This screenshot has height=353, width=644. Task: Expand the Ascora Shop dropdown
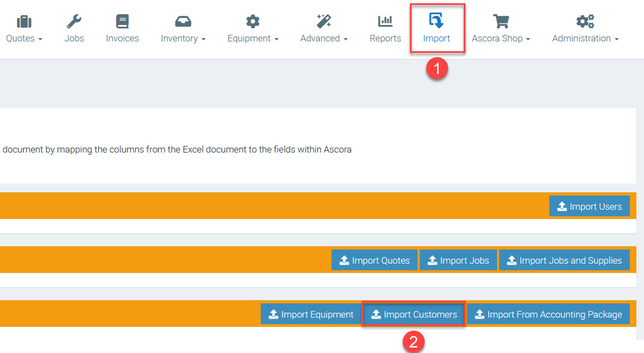pos(528,39)
